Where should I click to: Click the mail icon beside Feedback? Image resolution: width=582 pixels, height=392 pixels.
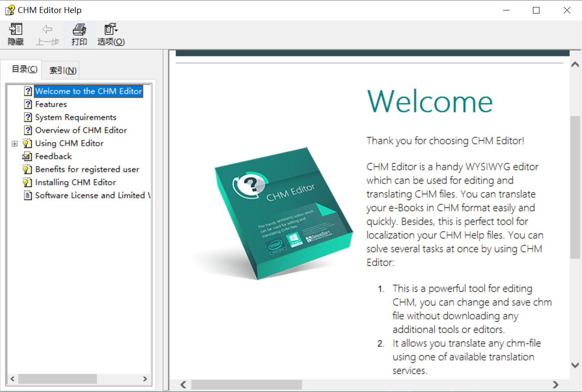pyautogui.click(x=27, y=156)
